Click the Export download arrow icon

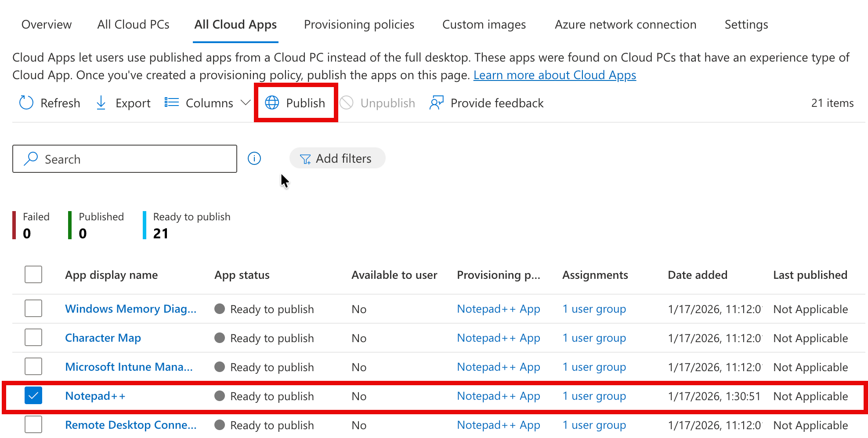[101, 103]
